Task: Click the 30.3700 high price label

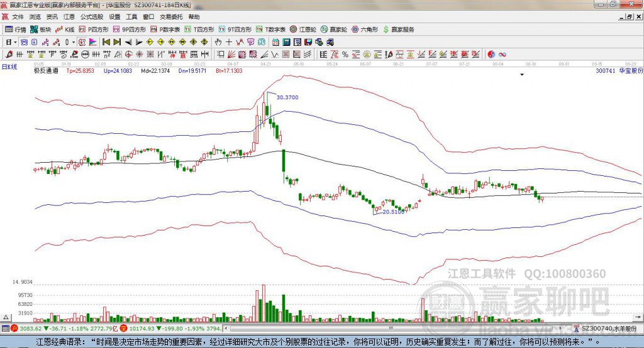Action: pyautogui.click(x=287, y=97)
